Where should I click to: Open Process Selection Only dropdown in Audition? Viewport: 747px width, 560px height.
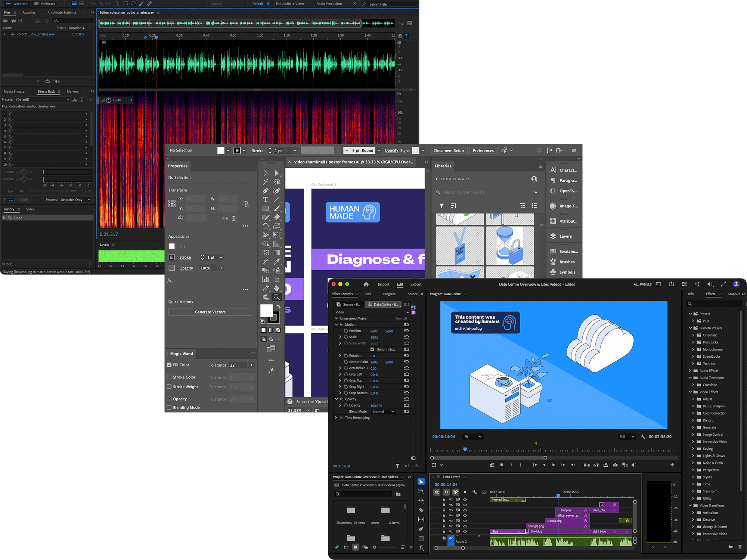75,200
